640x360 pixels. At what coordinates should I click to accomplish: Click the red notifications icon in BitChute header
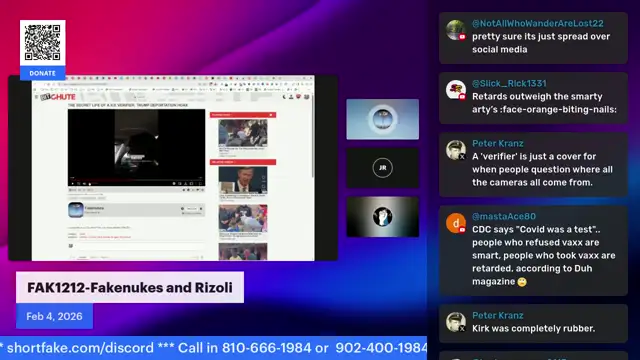[298, 97]
